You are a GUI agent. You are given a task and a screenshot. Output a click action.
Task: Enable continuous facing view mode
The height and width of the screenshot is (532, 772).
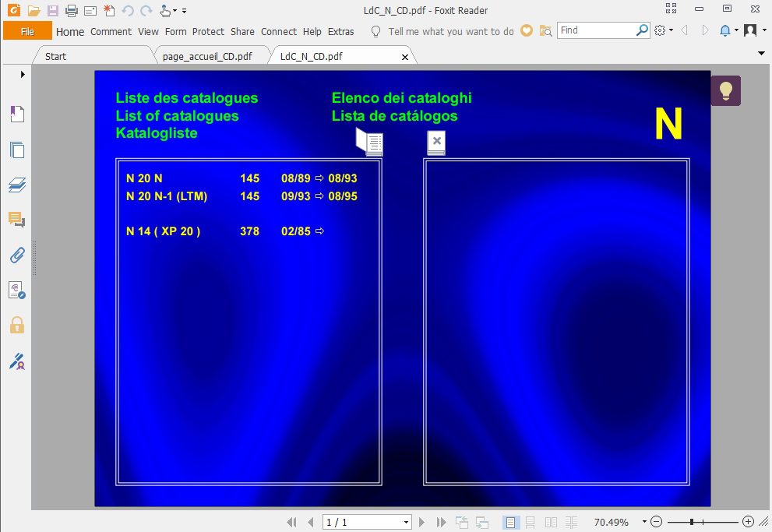(x=572, y=522)
